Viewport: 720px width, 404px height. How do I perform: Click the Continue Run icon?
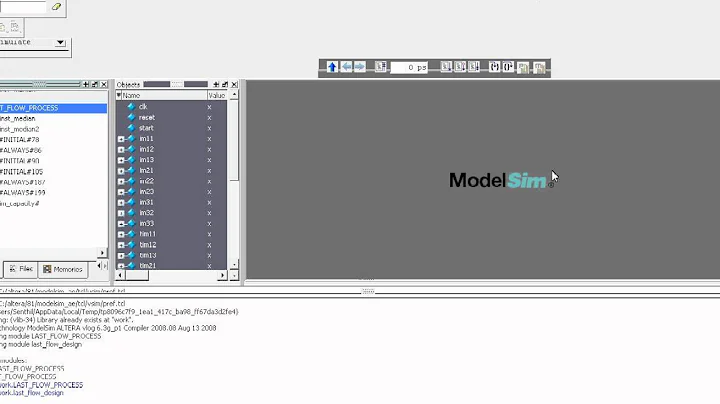coord(460,67)
